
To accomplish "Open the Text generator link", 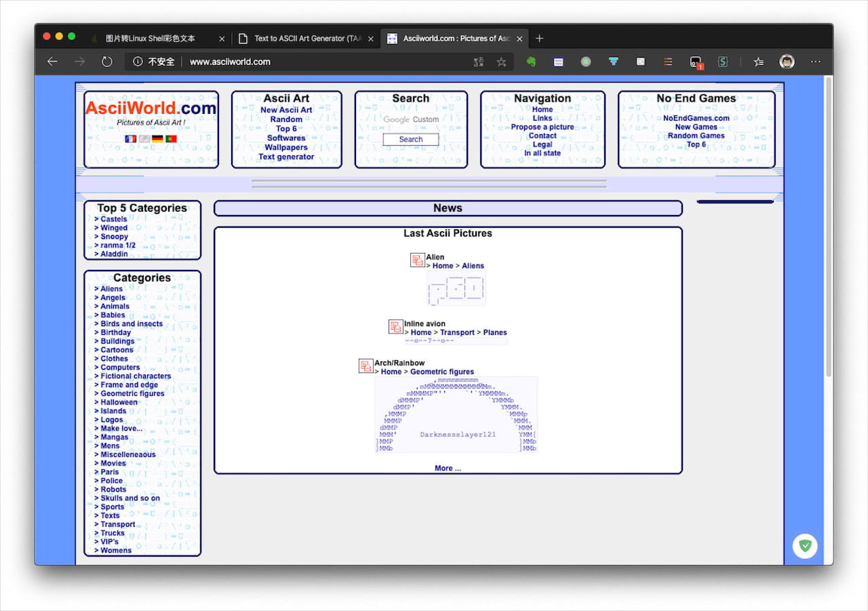I will click(286, 157).
